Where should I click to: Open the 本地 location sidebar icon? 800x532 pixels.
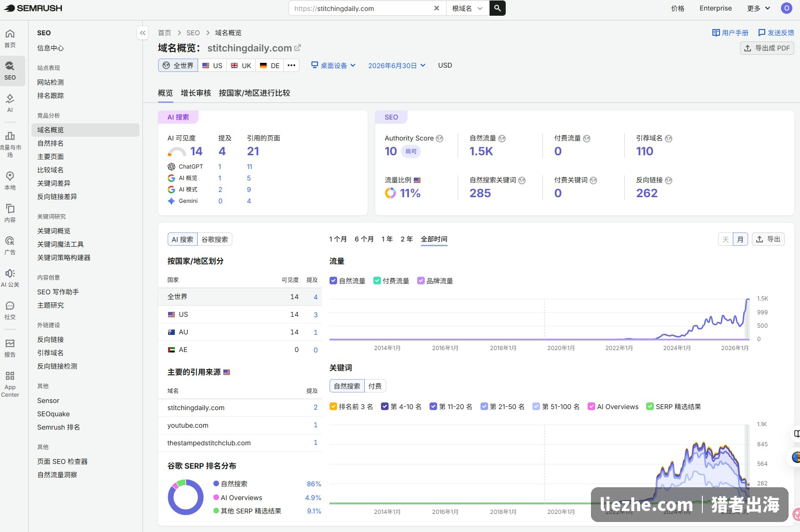10,181
